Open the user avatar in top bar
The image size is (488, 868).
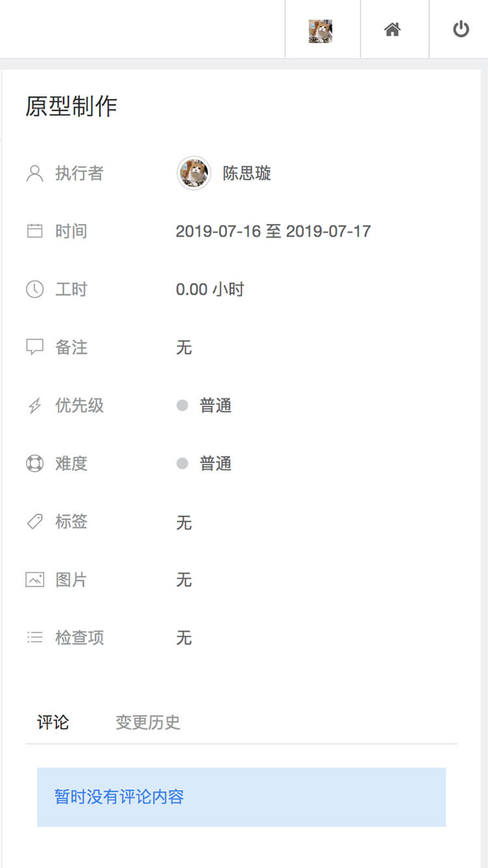(x=320, y=31)
